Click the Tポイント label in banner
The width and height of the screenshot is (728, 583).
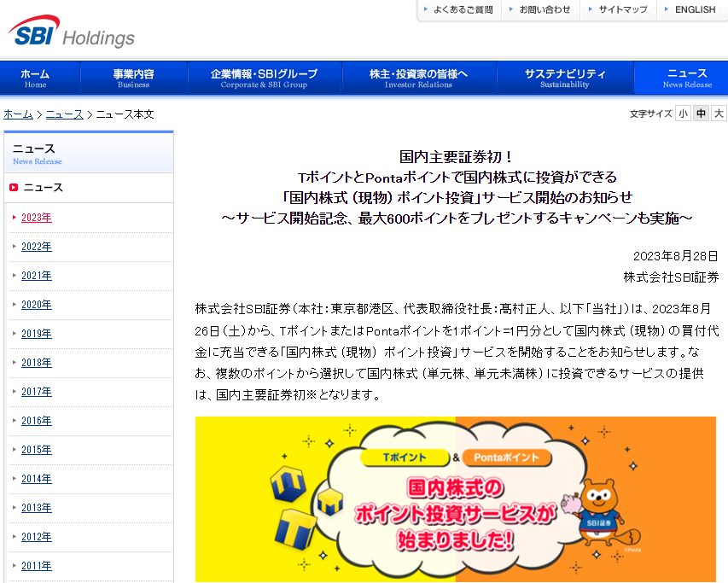click(405, 458)
